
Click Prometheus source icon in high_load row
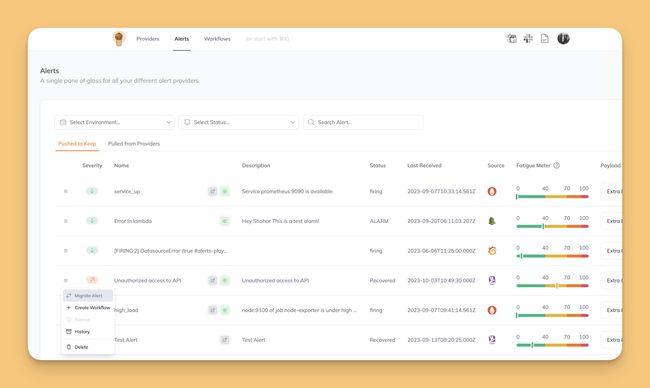pyautogui.click(x=492, y=310)
